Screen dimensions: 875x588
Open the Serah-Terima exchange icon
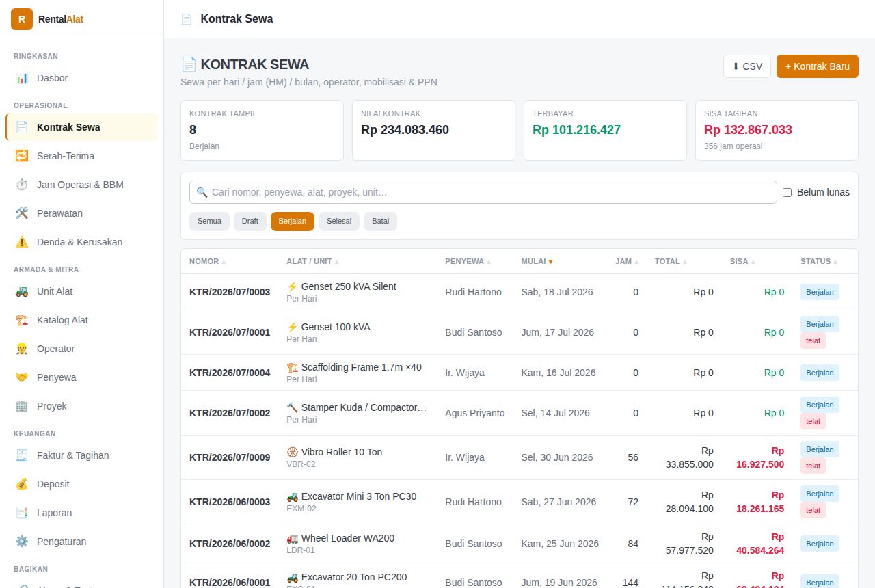click(x=22, y=156)
